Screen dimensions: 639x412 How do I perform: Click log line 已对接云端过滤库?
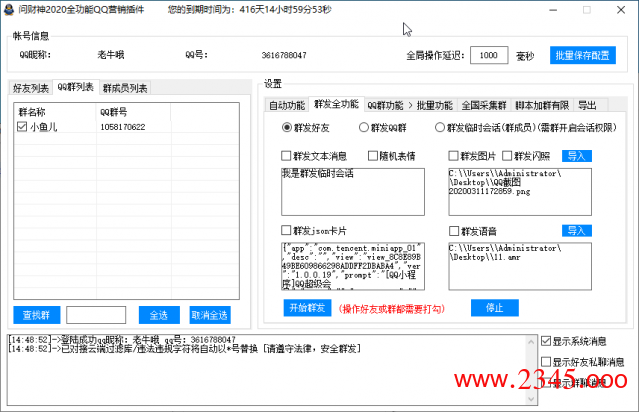coord(184,349)
